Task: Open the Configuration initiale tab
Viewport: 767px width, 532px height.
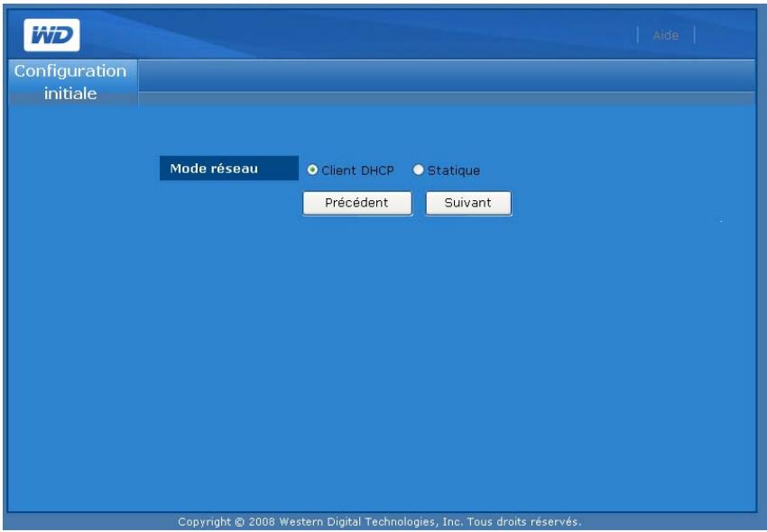Action: (x=73, y=82)
